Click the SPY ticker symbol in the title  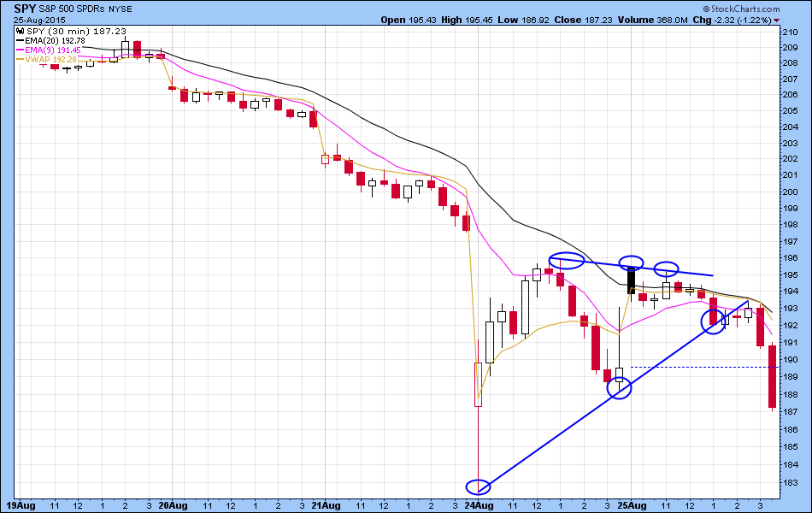point(25,9)
